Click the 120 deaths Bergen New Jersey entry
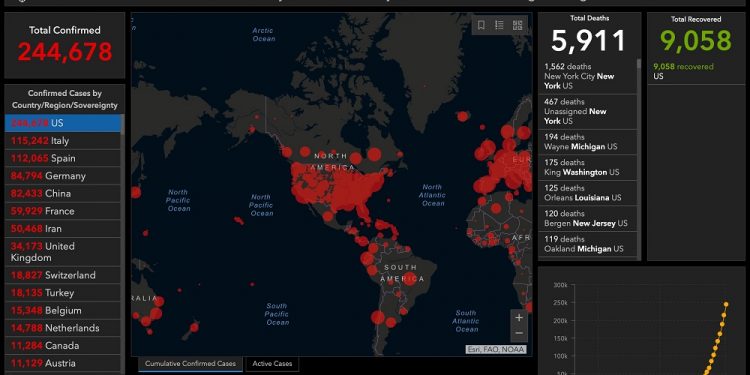Viewport: 750px width, 375px height. 588,219
